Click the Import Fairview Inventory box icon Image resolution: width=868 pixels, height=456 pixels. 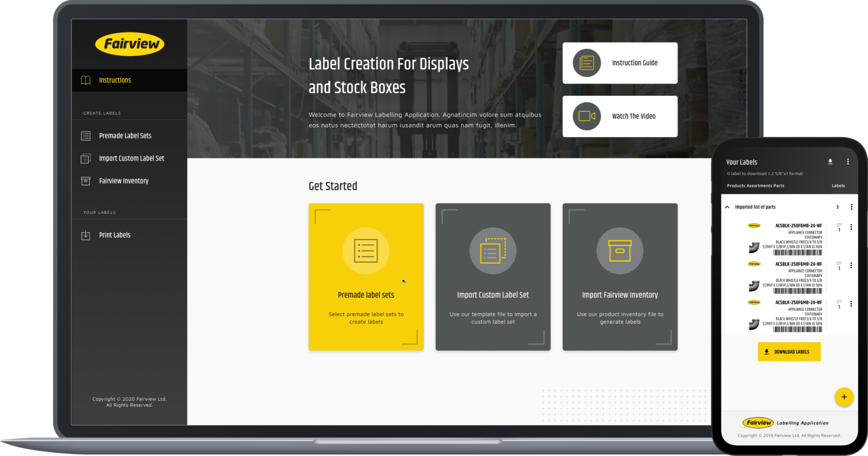coord(620,251)
